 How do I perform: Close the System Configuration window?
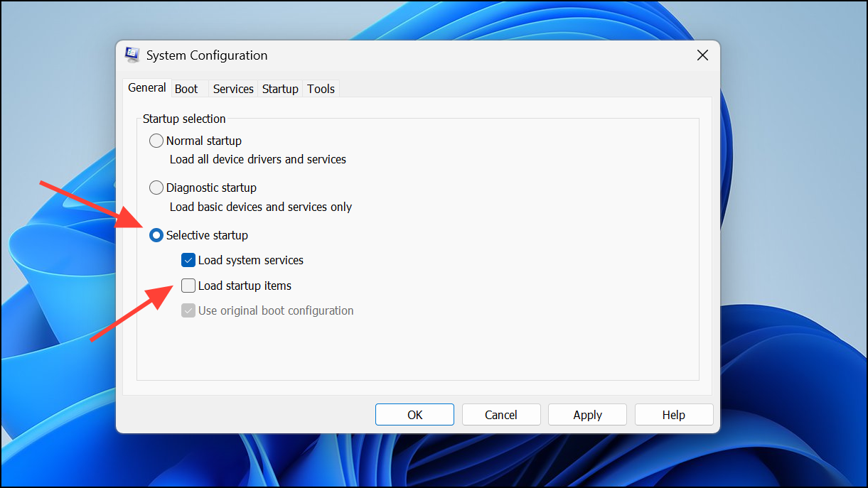[x=702, y=55]
